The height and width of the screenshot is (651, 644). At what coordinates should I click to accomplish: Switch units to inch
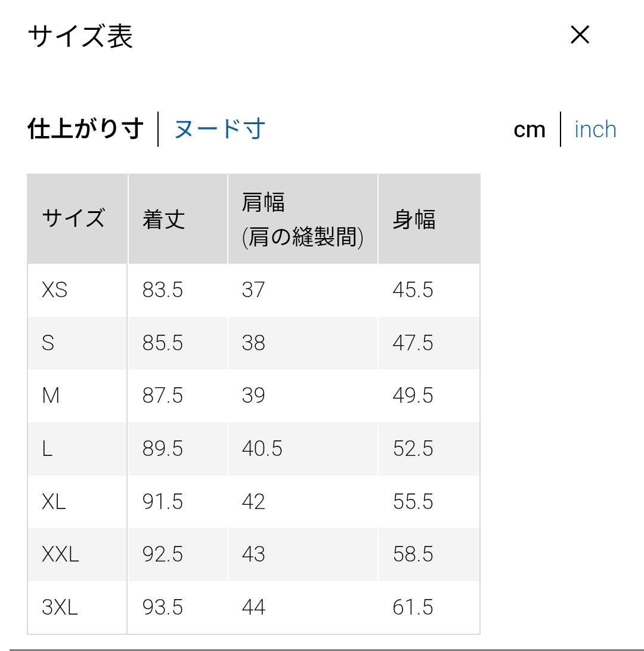[595, 129]
